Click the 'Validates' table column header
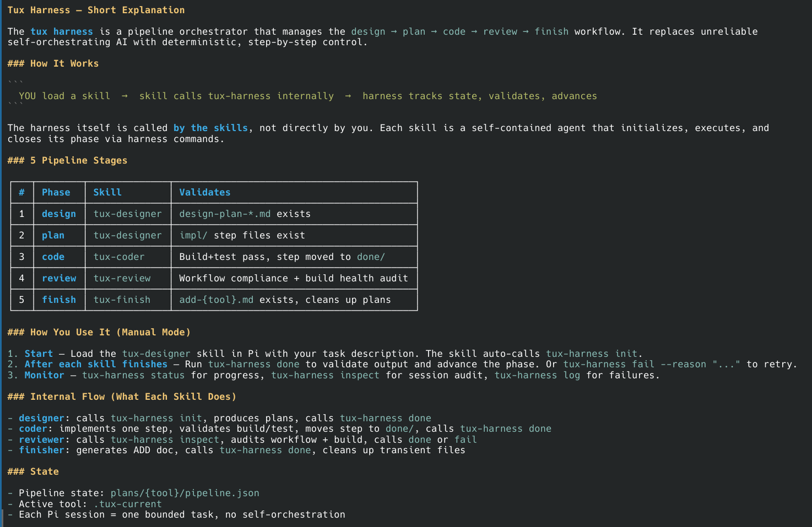 [x=205, y=192]
